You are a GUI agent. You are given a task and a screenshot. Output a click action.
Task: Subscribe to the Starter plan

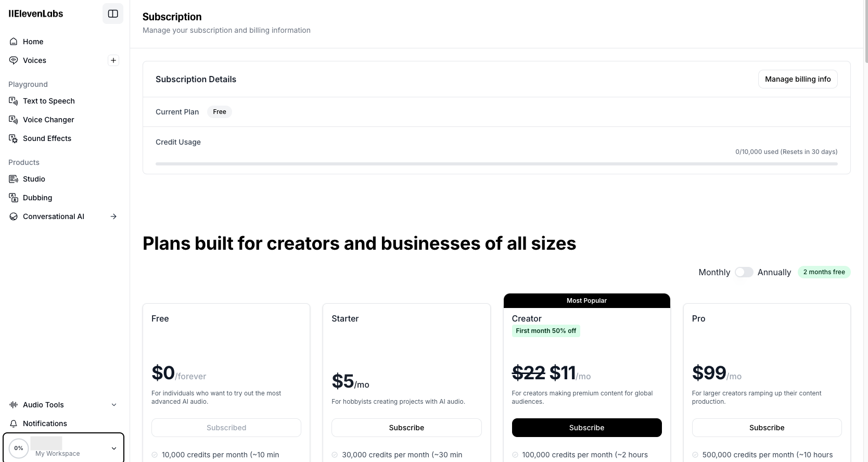click(406, 428)
